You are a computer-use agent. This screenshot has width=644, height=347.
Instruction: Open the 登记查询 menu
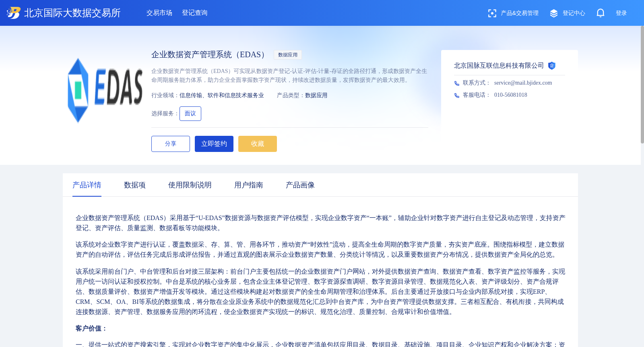(x=195, y=13)
